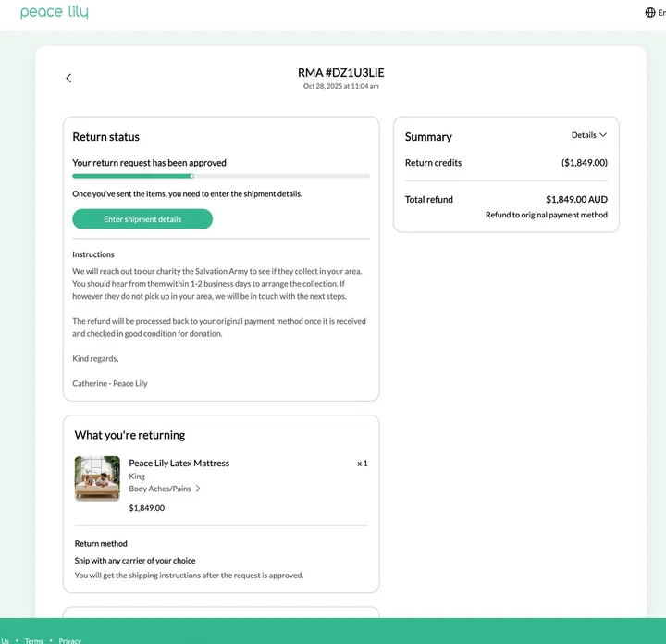Open the Terms footer link
The height and width of the screenshot is (644, 666).
(x=34, y=640)
